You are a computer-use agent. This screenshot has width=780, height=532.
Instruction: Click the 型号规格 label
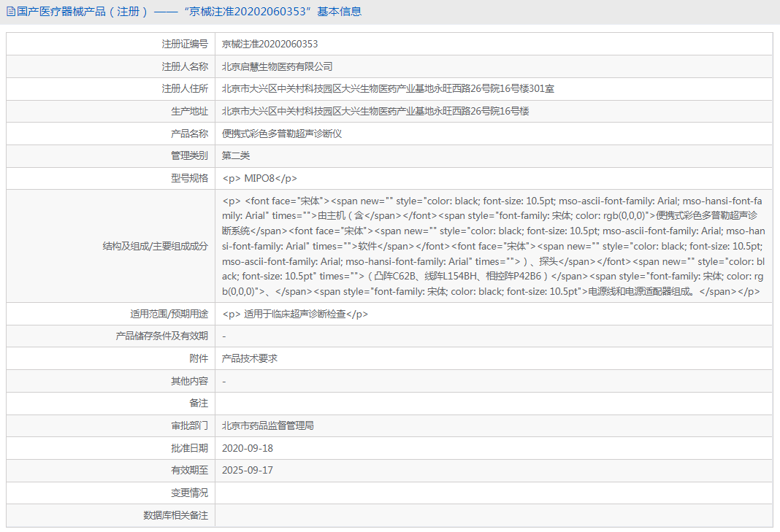[190, 179]
